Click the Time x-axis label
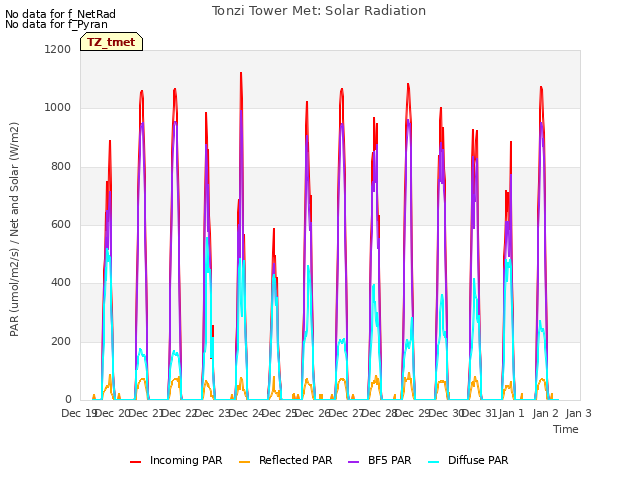 click(566, 429)
